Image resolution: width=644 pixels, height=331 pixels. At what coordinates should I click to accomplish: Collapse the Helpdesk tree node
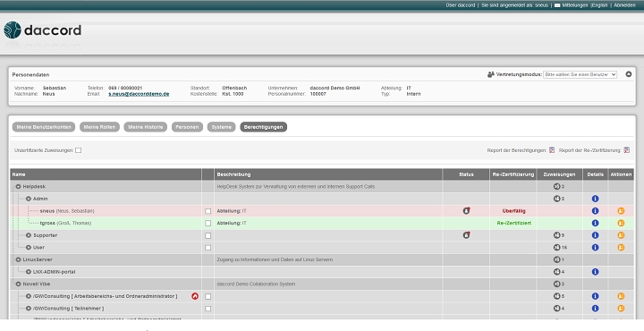18,186
